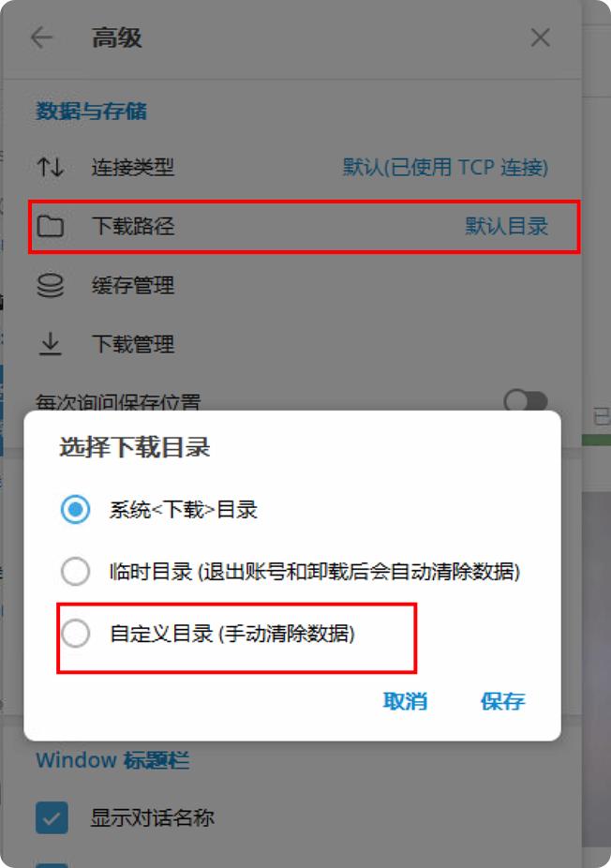This screenshot has width=611, height=868.
Task: Click the folder icon beside 下载路径
Action: point(51,227)
